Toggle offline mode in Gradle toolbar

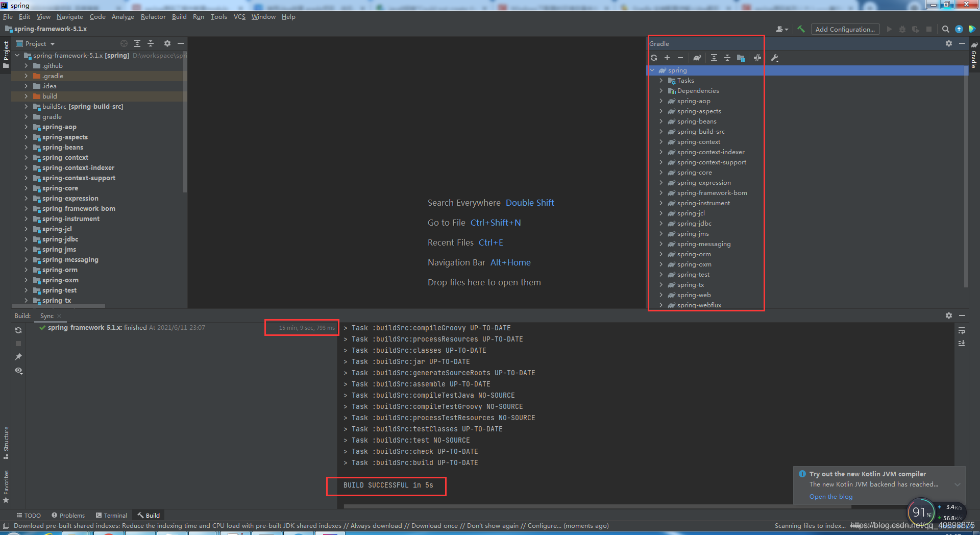(757, 58)
